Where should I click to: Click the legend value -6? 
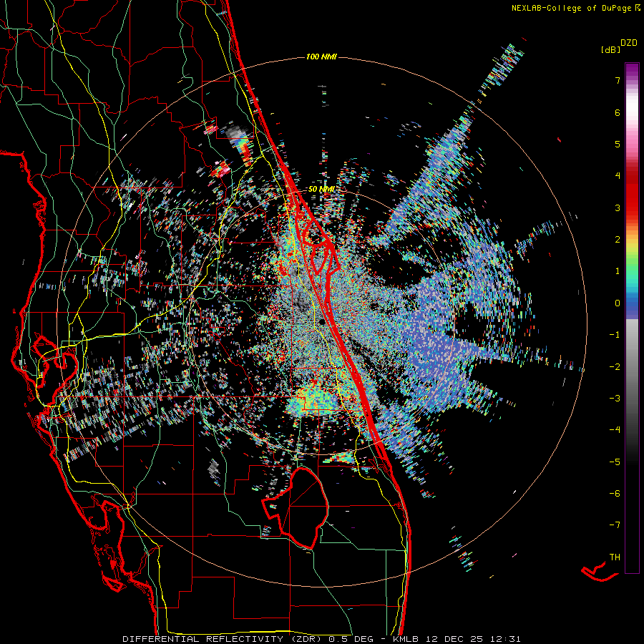(615, 493)
